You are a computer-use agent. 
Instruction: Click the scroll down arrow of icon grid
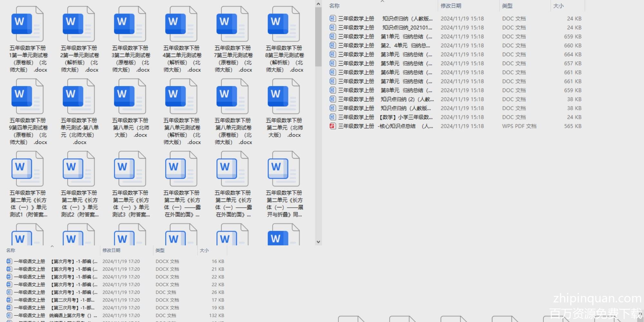[x=318, y=242]
